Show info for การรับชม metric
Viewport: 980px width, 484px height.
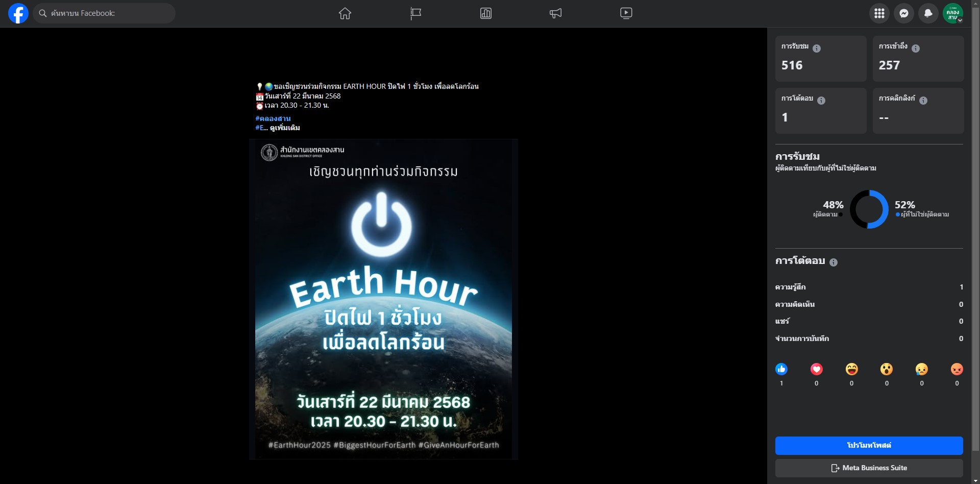pyautogui.click(x=817, y=49)
